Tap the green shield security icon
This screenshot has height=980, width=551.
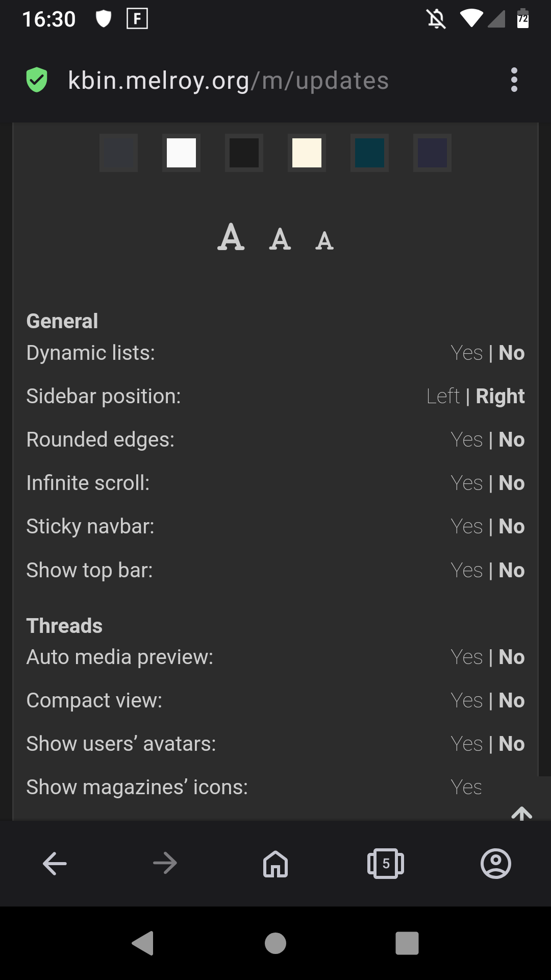click(37, 80)
